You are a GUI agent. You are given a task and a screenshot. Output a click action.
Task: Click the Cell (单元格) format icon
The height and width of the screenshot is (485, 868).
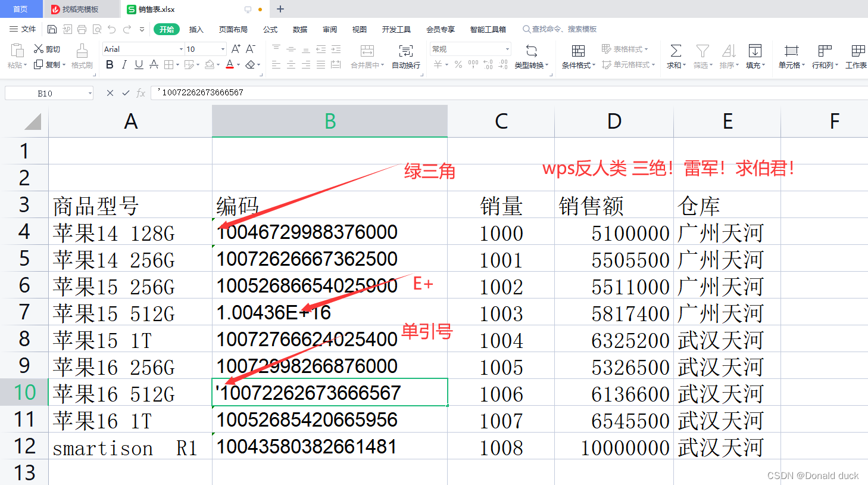coord(791,51)
